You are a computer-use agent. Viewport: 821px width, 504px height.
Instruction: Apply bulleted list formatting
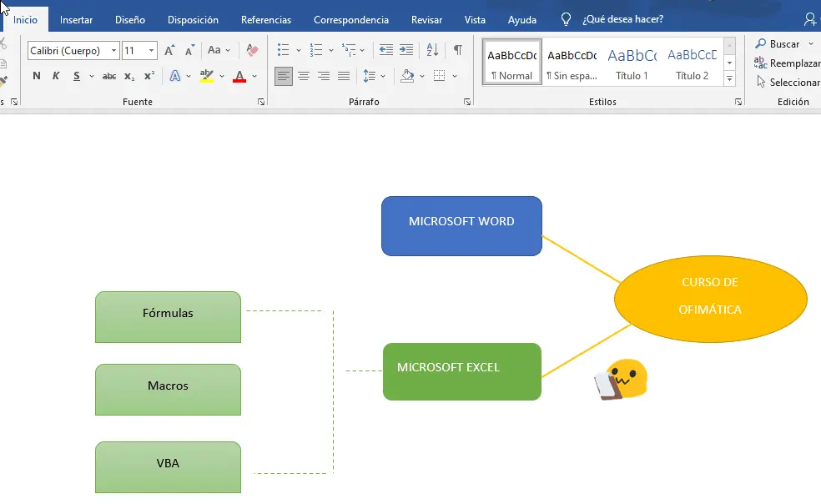[x=284, y=50]
